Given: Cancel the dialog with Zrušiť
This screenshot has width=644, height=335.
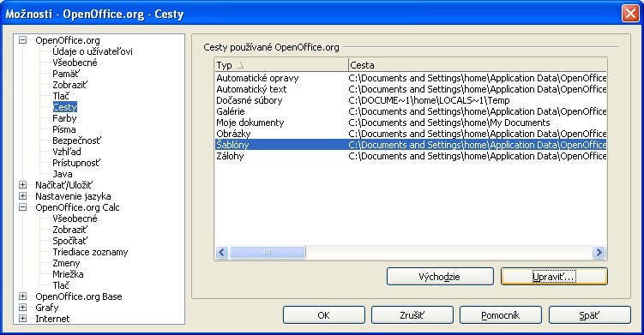Looking at the screenshot, I should coord(412,315).
